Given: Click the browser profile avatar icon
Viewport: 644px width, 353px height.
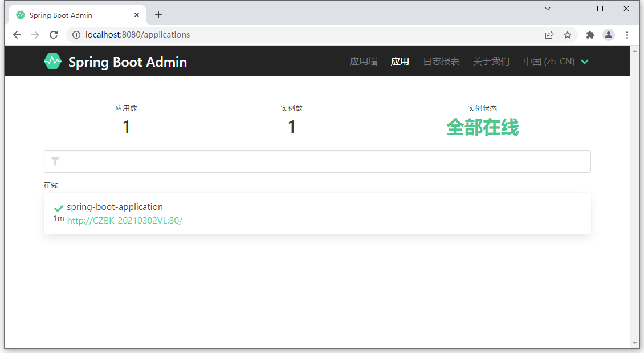Looking at the screenshot, I should coord(608,35).
